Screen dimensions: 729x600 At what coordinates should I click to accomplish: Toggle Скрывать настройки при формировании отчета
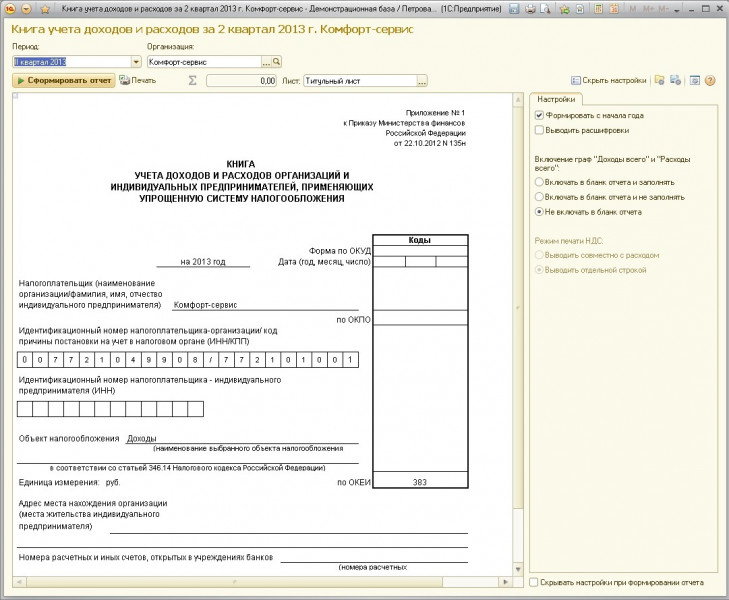[534, 582]
